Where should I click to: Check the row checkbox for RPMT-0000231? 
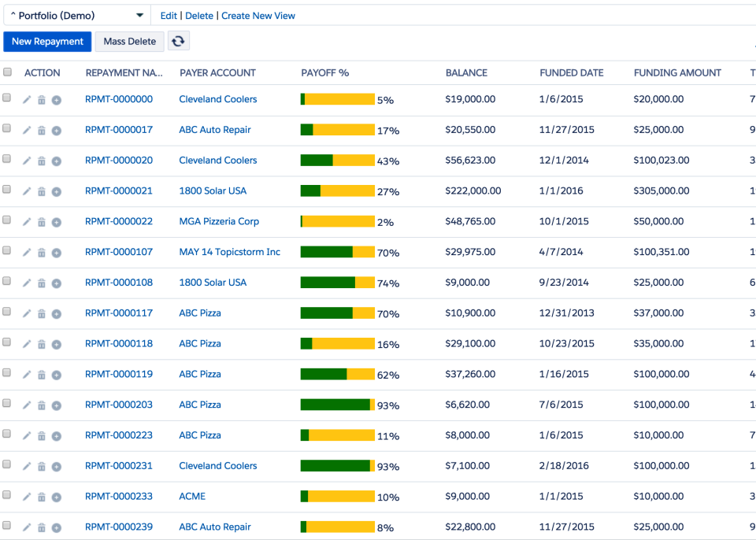(x=8, y=465)
